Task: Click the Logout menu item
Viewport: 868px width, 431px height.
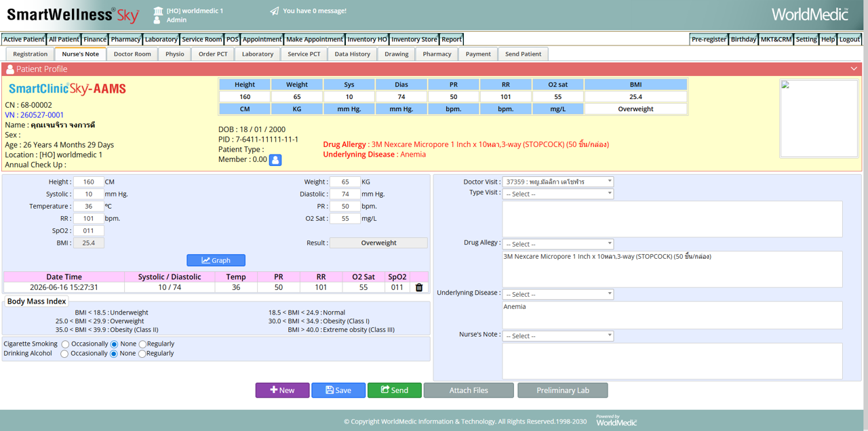Action: tap(850, 39)
